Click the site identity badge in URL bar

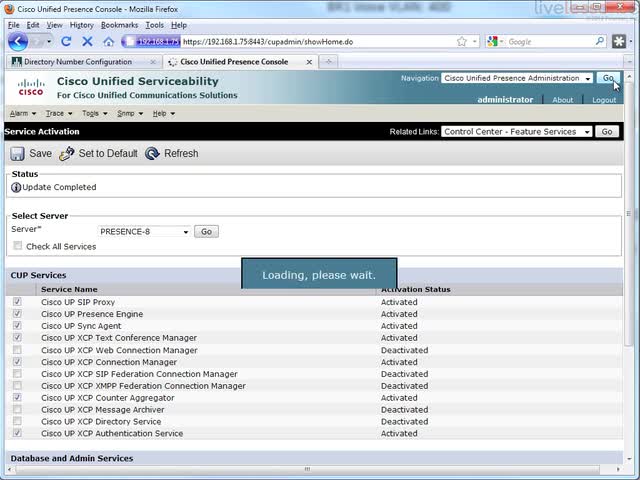click(151, 41)
